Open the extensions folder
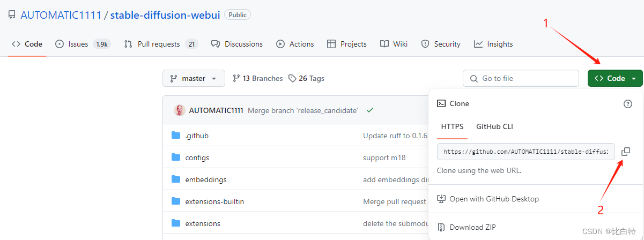The height and width of the screenshot is (240, 644). (203, 223)
